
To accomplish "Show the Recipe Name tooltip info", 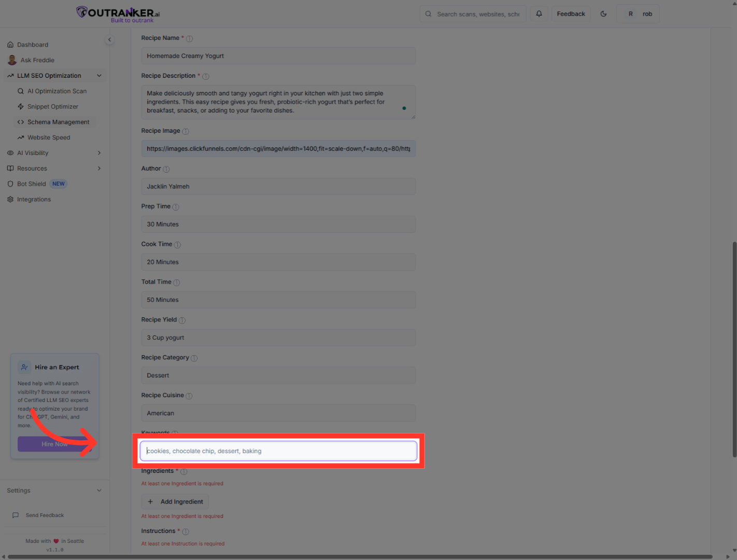I will [x=189, y=38].
